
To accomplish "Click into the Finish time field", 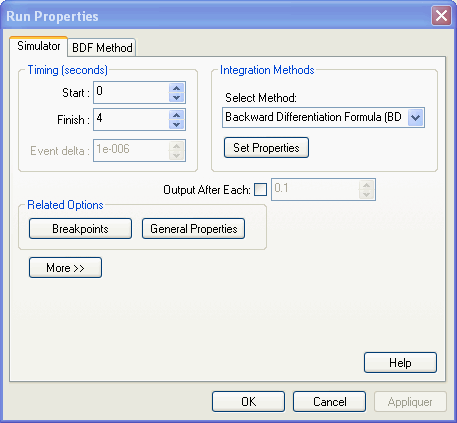I will point(131,119).
